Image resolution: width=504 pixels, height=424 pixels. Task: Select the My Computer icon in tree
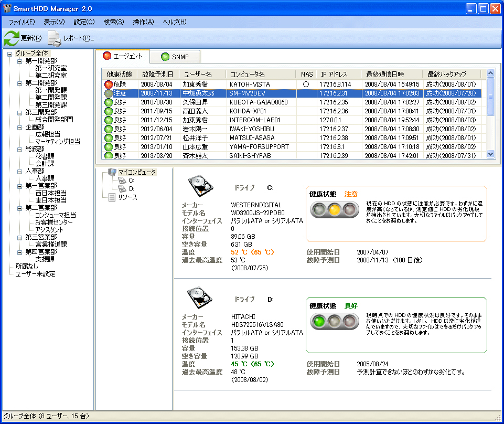pyautogui.click(x=112, y=172)
